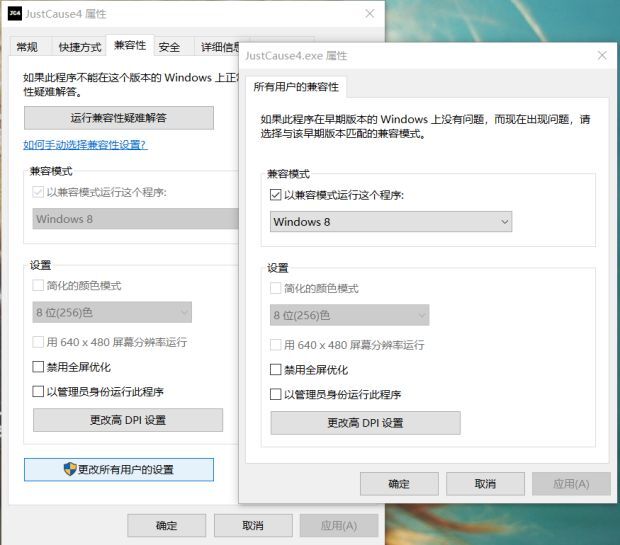
Task: Click 应用(A) in JustCause4.exe dialog
Action: (571, 484)
